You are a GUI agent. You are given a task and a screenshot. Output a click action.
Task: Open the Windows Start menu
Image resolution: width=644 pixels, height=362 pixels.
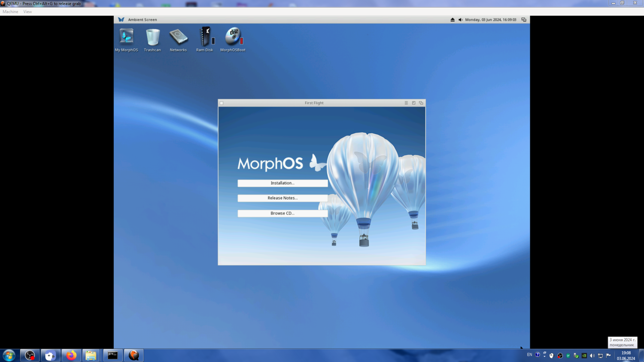[x=9, y=355]
